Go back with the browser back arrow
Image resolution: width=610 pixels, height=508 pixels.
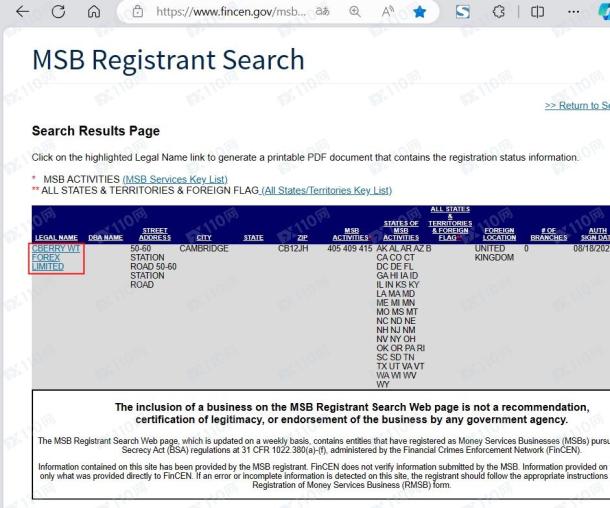(23, 12)
